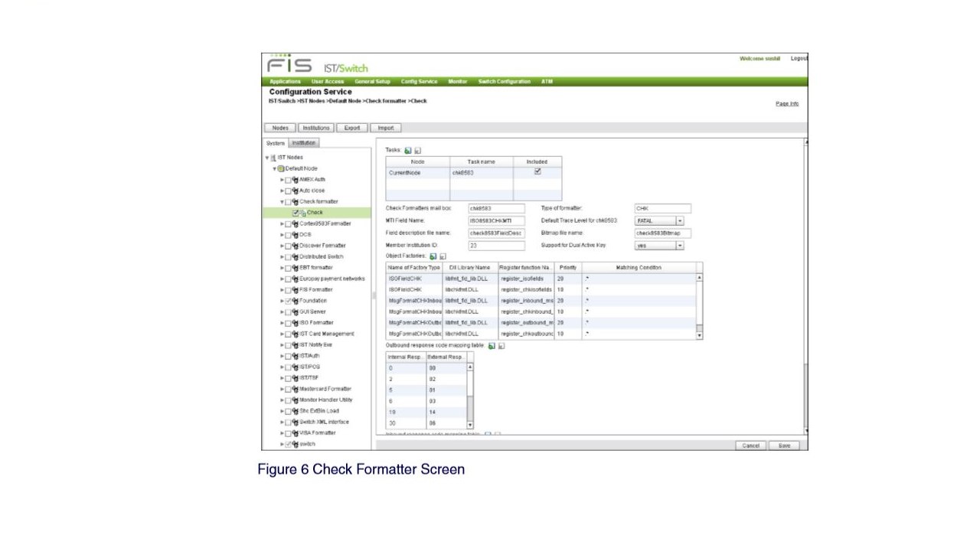The height and width of the screenshot is (551, 980).
Task: Enable the IST Card Management checkbox
Action: click(288, 334)
